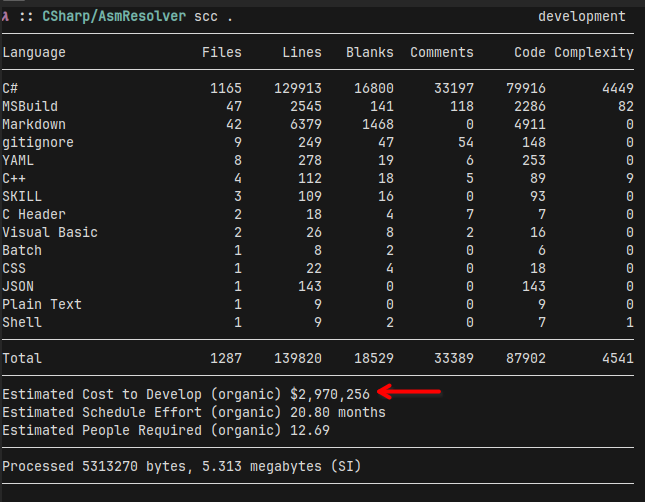Click the Shell complexity value 1
The image size is (645, 502).
[x=630, y=323]
